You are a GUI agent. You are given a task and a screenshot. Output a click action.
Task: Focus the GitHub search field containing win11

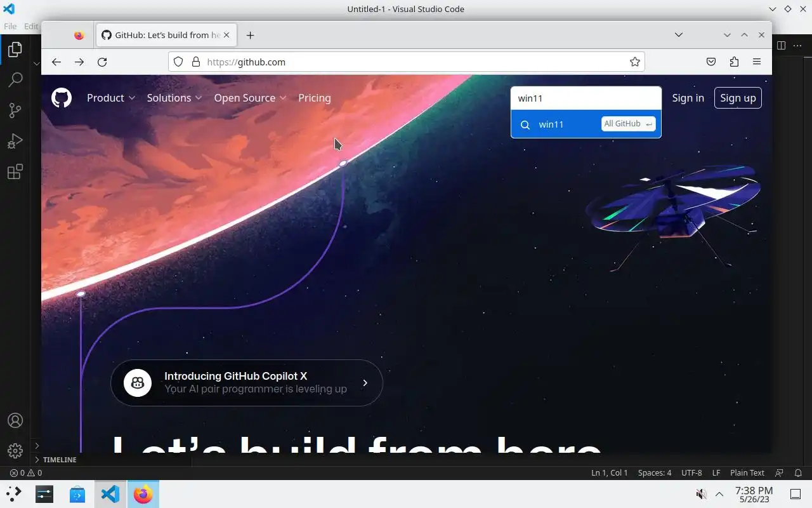pyautogui.click(x=586, y=98)
